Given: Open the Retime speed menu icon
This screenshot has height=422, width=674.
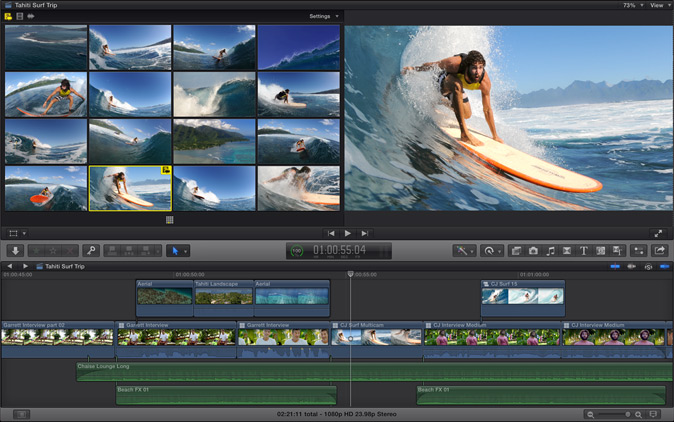Looking at the screenshot, I should coord(491,251).
